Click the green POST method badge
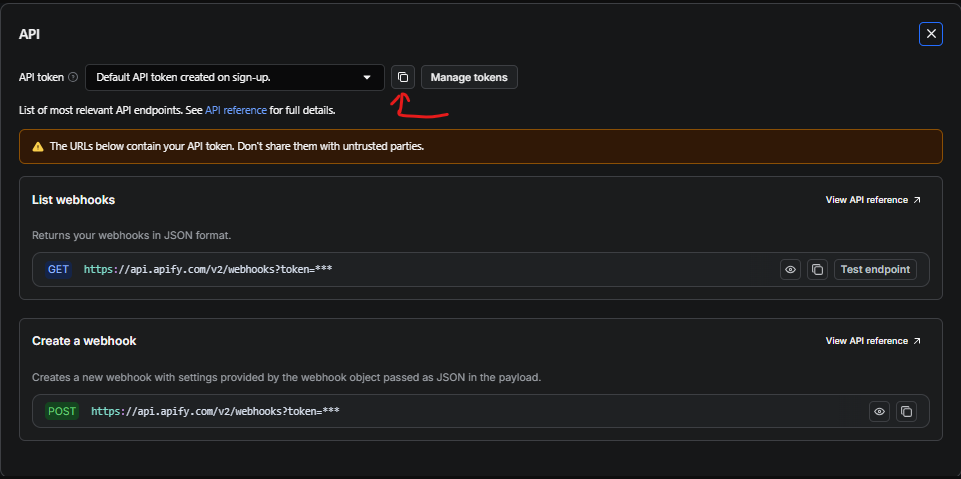The image size is (961, 479). pyautogui.click(x=62, y=412)
